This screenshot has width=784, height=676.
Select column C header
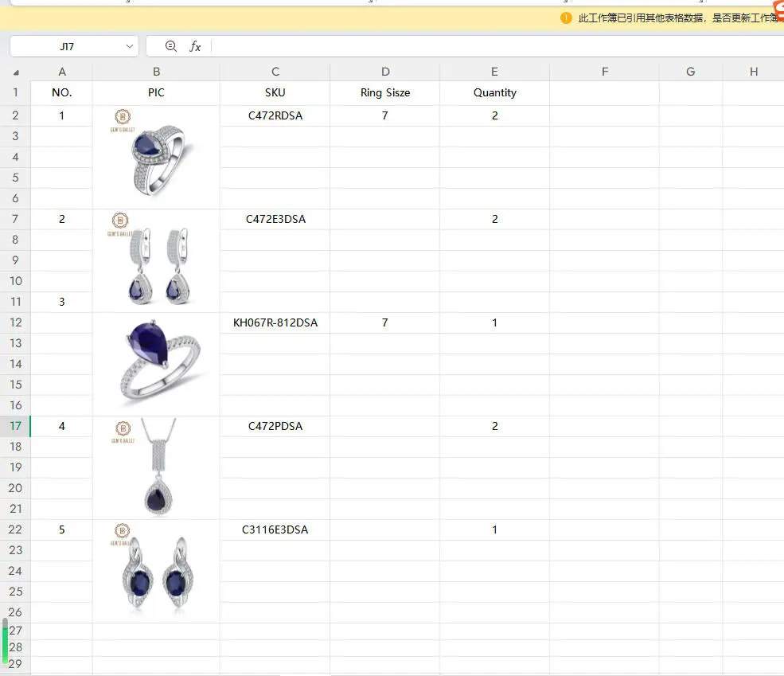tap(275, 72)
